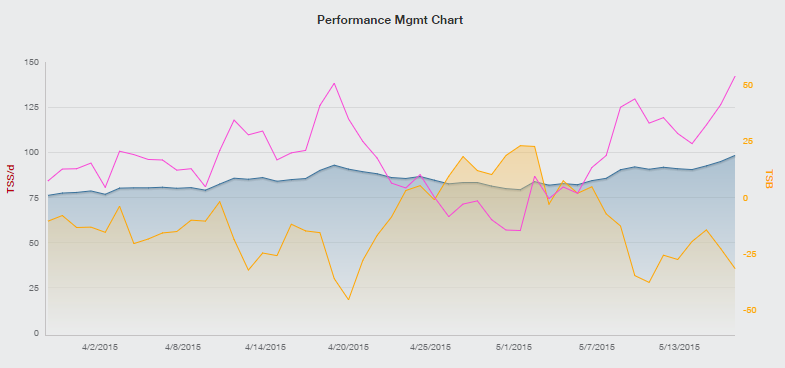Select the 5/13/2015 date label
Image resolution: width=785 pixels, height=368 pixels.
[679, 347]
